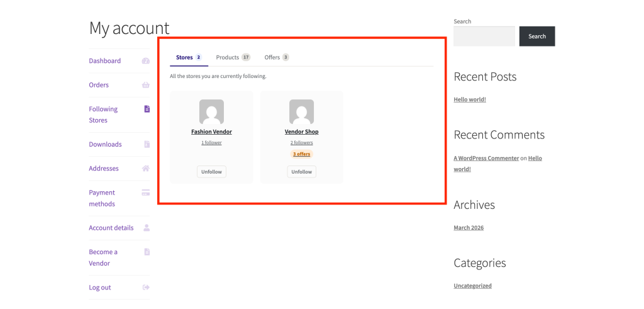Switch to the Offers tab
The height and width of the screenshot is (309, 644).
(x=277, y=57)
